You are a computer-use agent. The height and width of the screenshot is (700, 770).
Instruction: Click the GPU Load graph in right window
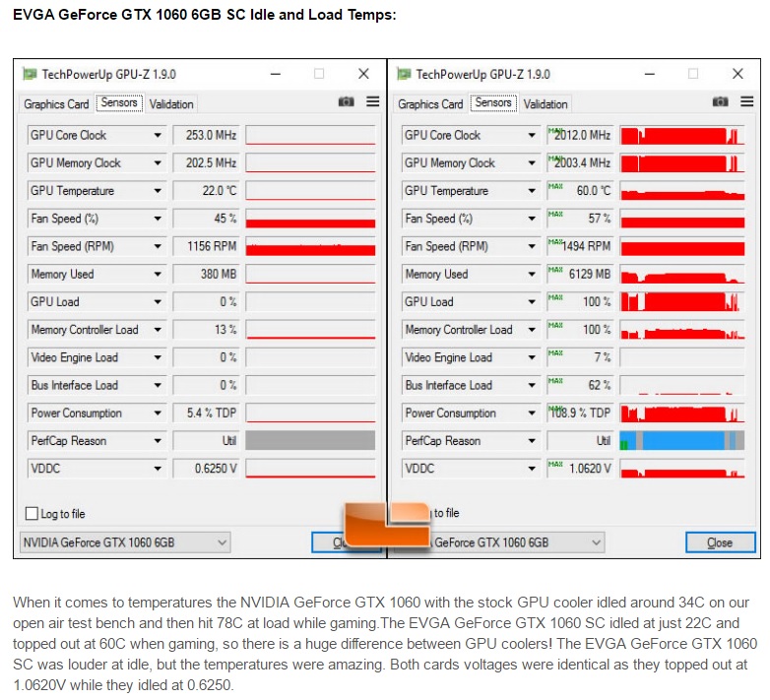click(x=682, y=302)
